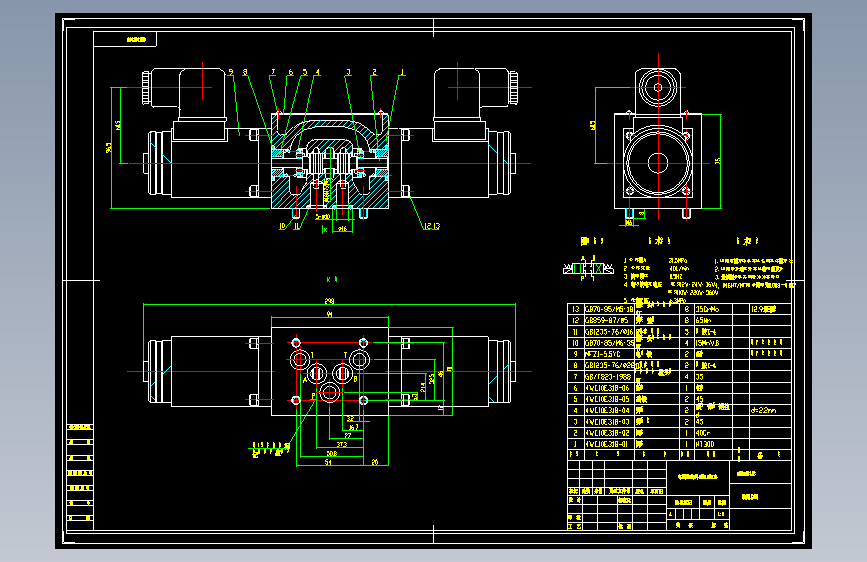Image resolution: width=867 pixels, height=562 pixels.
Task: Select part balloon number 9 in section view
Action: (x=231, y=72)
